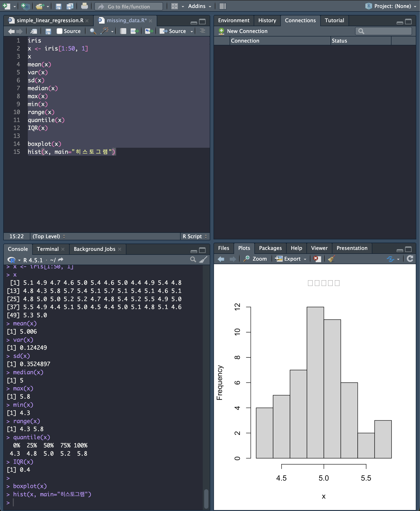Clear console with the broom icon
The width and height of the screenshot is (420, 511).
tap(203, 260)
